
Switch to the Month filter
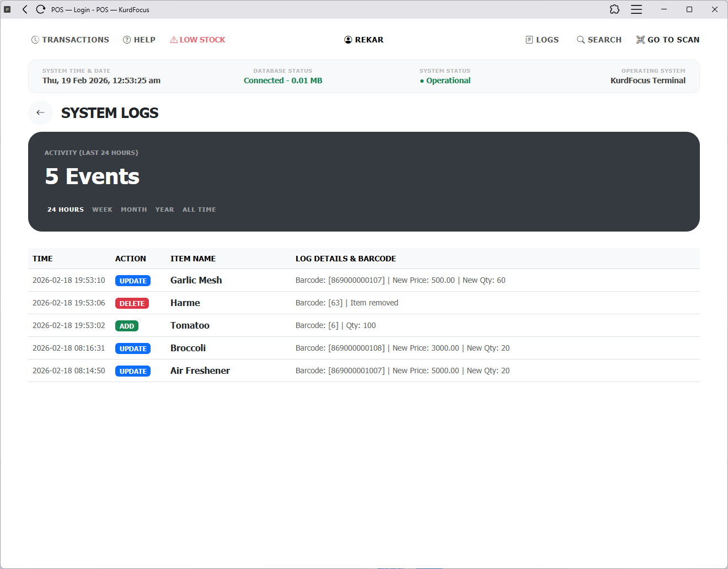(134, 210)
